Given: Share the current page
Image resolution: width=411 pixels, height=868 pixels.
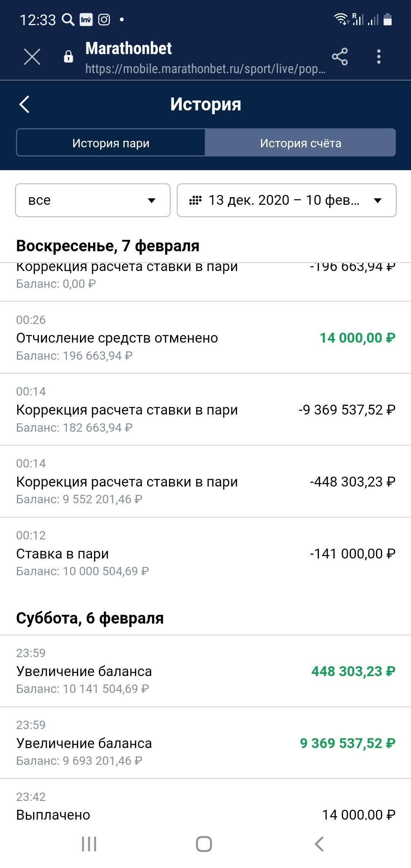Looking at the screenshot, I should tap(339, 57).
